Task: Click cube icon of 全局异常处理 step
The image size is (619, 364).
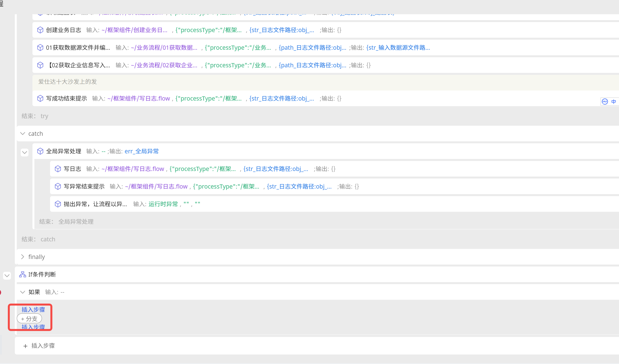Action: coord(40,151)
